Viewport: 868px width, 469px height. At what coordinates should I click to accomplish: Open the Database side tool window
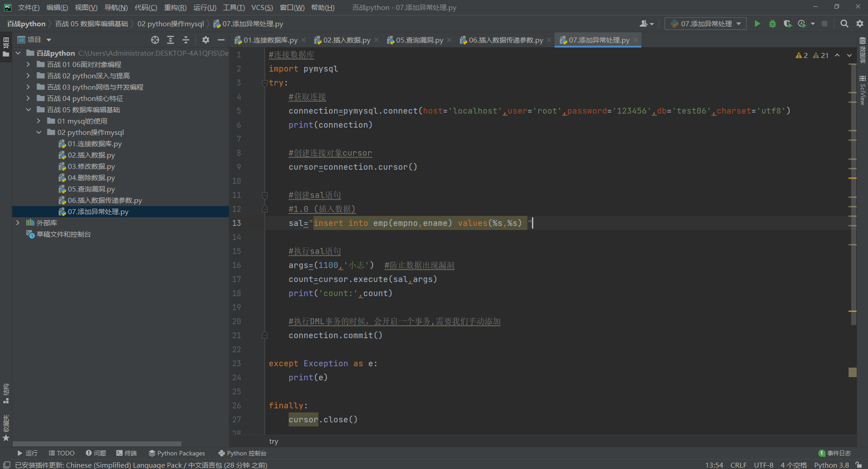(862, 50)
